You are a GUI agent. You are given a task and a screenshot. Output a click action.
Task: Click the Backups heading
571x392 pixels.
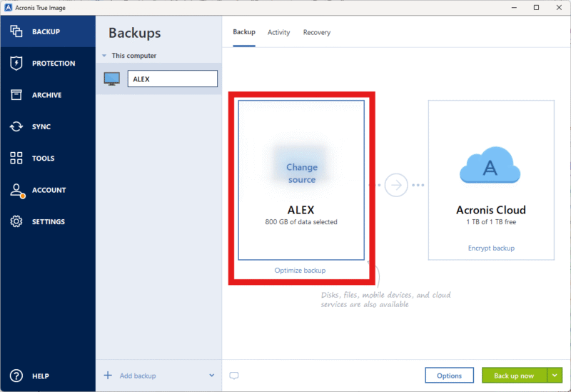(x=135, y=33)
